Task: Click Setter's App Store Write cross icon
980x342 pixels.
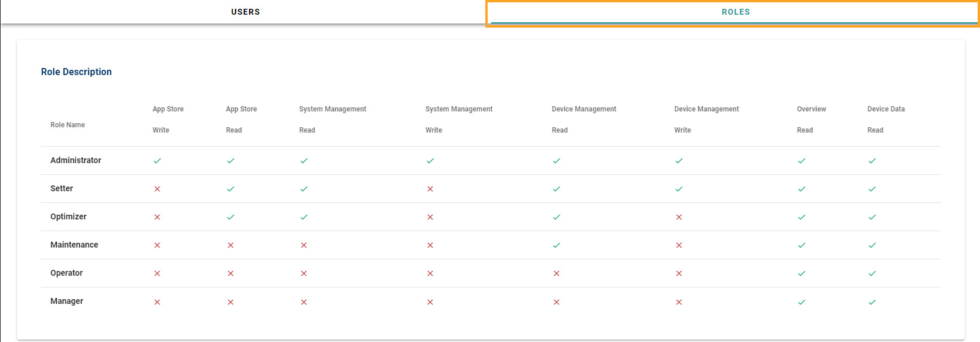Action: (157, 189)
